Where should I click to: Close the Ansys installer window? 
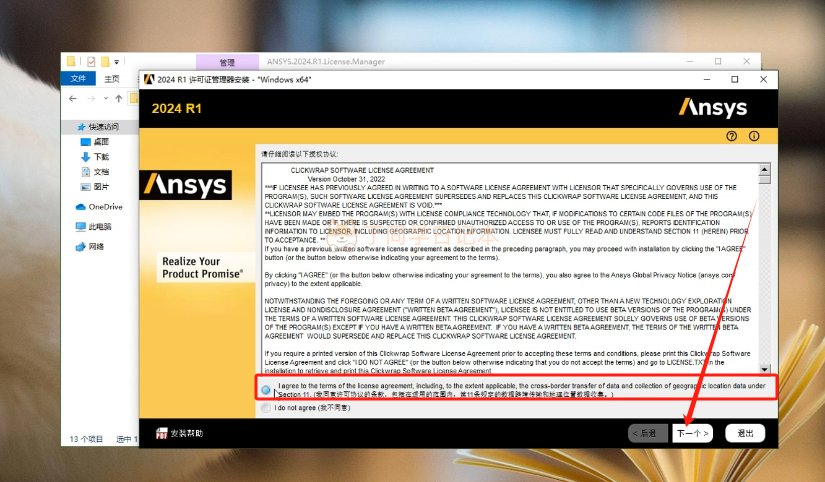[x=763, y=79]
